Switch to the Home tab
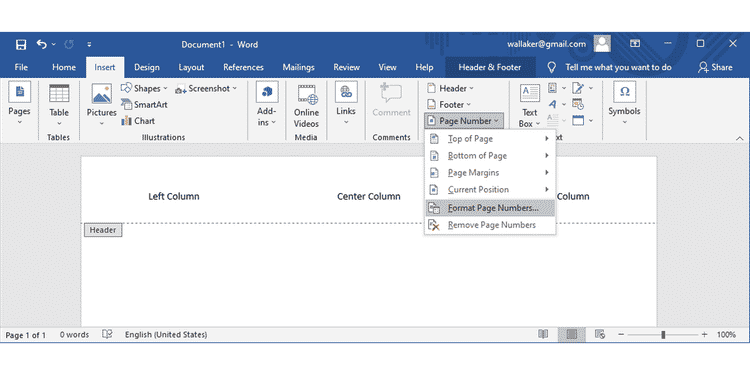Viewport: 750px width, 375px height. [x=64, y=67]
